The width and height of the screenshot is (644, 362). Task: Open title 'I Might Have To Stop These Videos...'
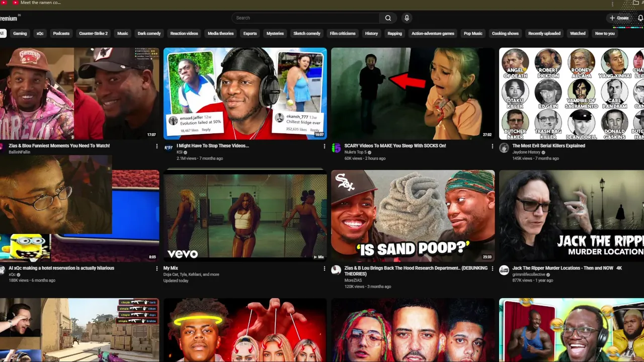coord(213,146)
